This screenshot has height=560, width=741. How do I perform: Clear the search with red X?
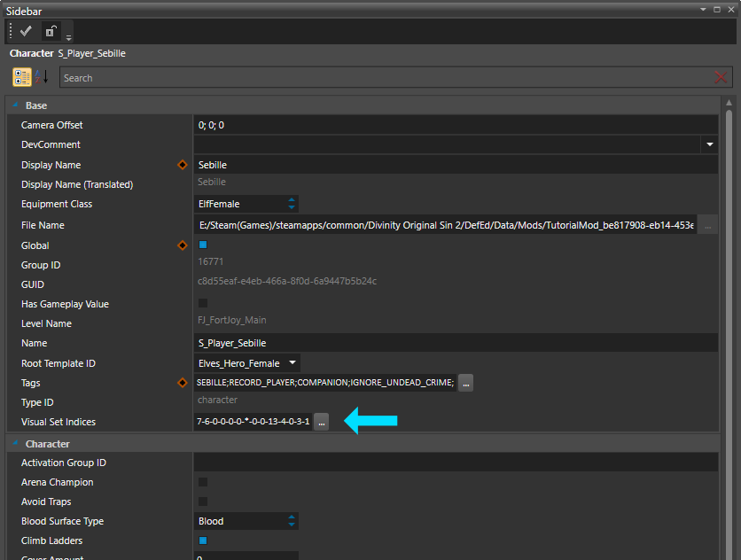pos(721,77)
